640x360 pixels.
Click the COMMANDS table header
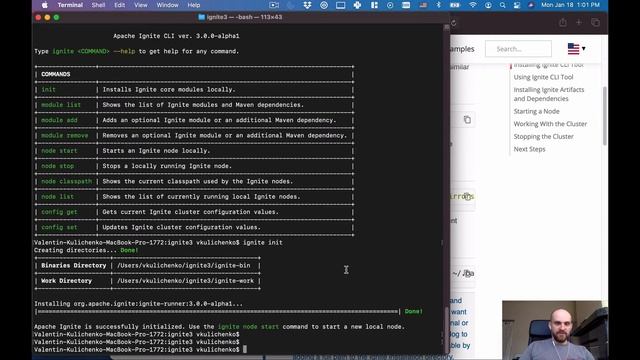point(56,74)
